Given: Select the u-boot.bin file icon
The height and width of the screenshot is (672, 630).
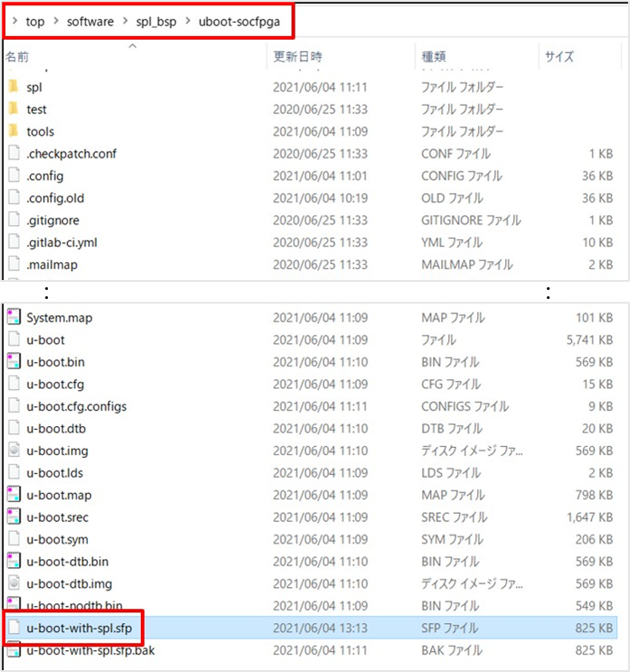Looking at the screenshot, I should [x=14, y=361].
